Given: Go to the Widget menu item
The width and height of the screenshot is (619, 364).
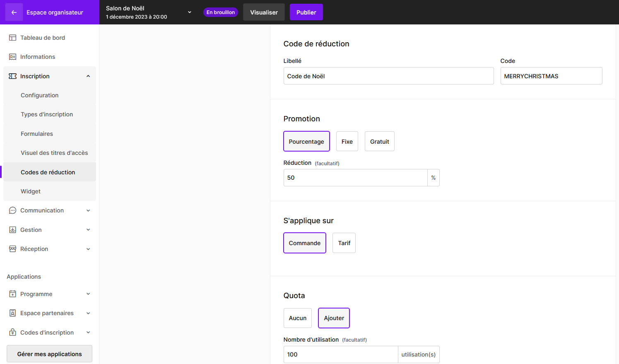Looking at the screenshot, I should [31, 191].
